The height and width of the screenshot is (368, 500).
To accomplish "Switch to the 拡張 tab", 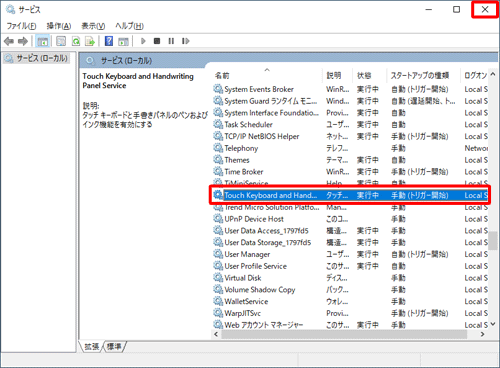I will tap(92, 347).
